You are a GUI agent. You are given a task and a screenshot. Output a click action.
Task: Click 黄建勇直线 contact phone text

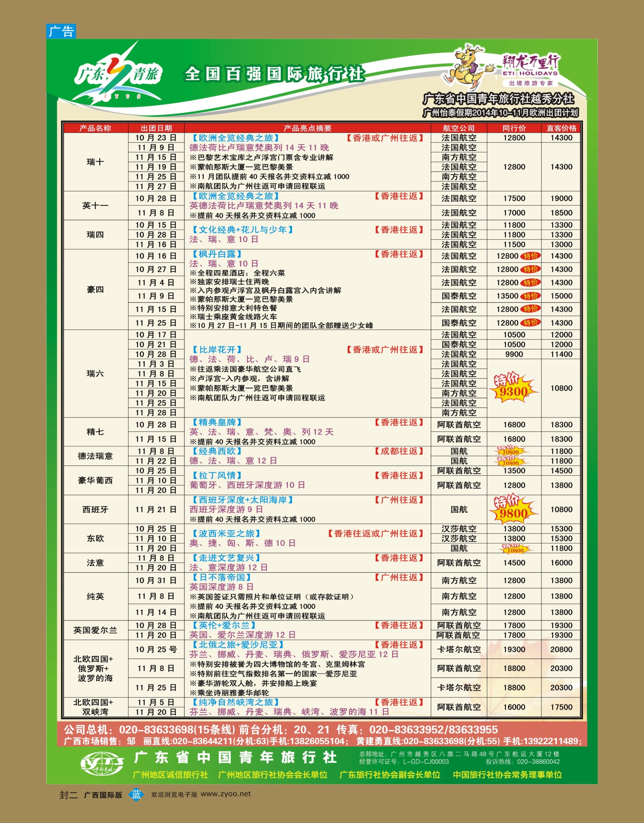click(x=469, y=741)
